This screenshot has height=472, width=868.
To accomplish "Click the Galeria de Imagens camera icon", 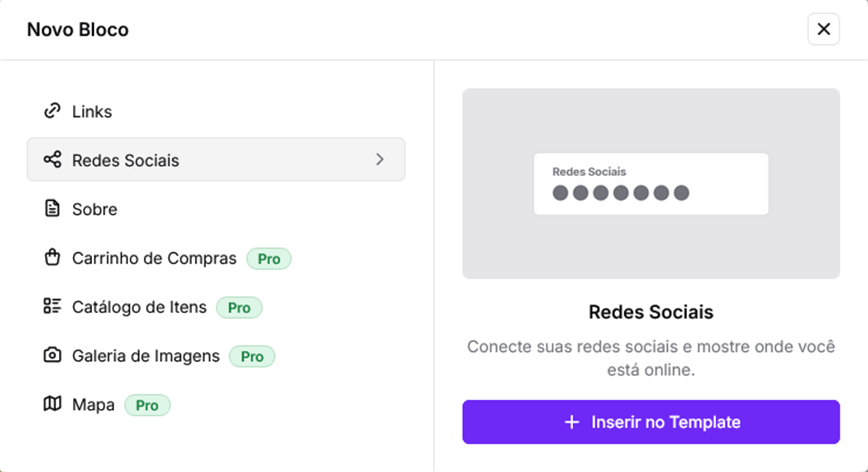I will coord(52,355).
